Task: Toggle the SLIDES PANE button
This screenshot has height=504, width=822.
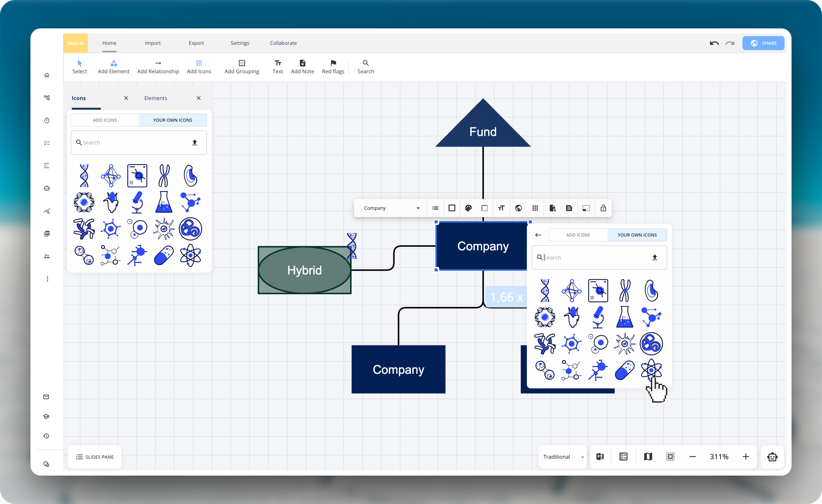Action: (95, 457)
